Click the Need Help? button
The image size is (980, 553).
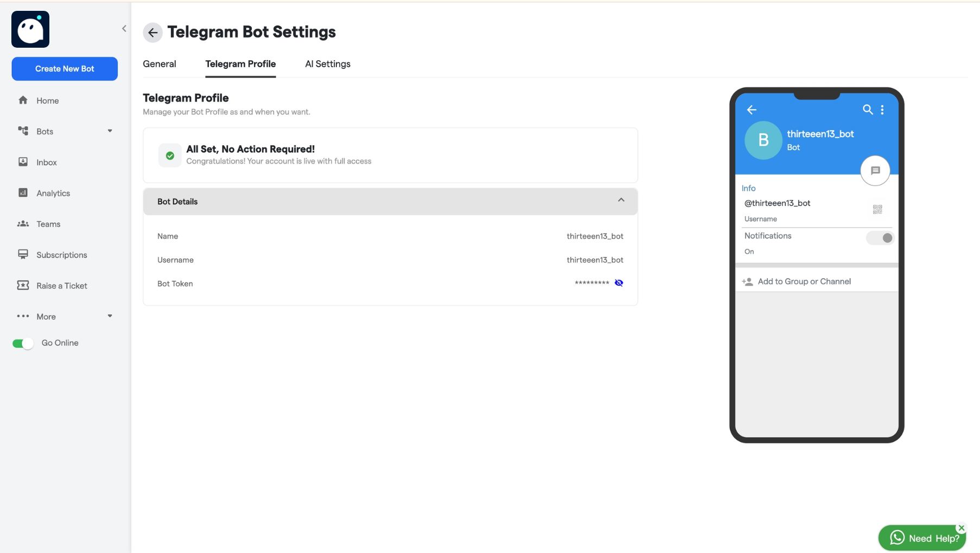pos(922,538)
